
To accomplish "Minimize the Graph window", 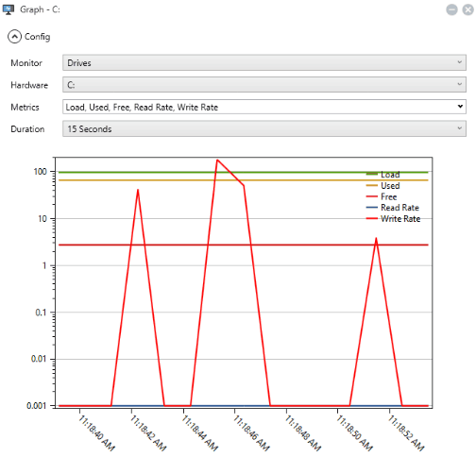I will click(451, 9).
